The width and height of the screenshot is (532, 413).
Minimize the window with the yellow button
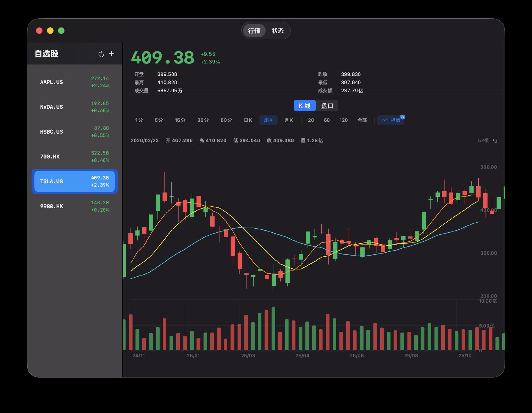[x=50, y=31]
